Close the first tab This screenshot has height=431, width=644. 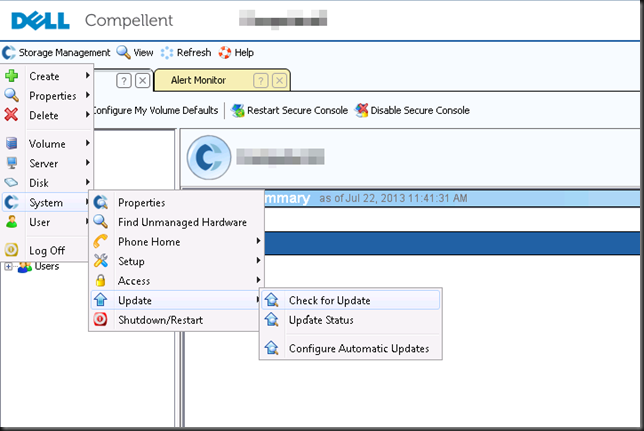[142, 80]
